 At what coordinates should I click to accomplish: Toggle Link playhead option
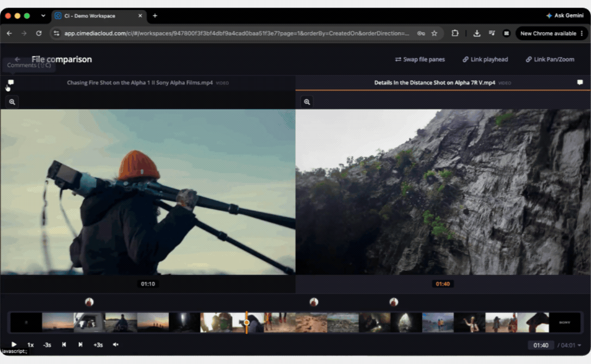485,60
